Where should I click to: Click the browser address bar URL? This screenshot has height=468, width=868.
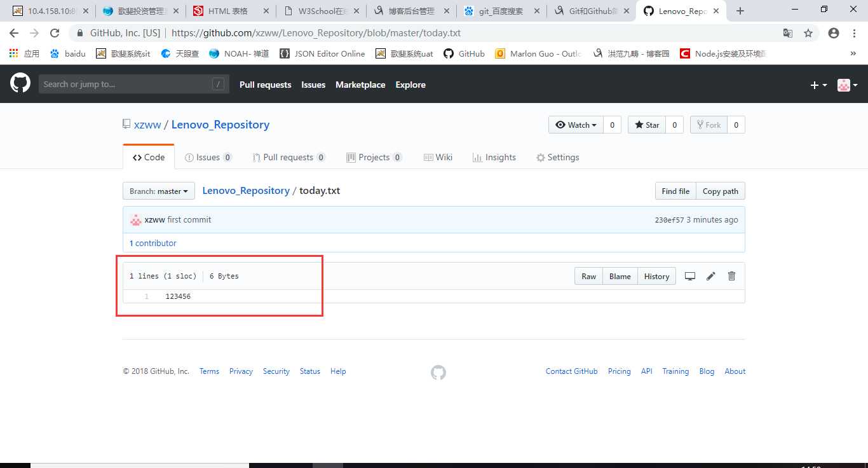[316, 33]
